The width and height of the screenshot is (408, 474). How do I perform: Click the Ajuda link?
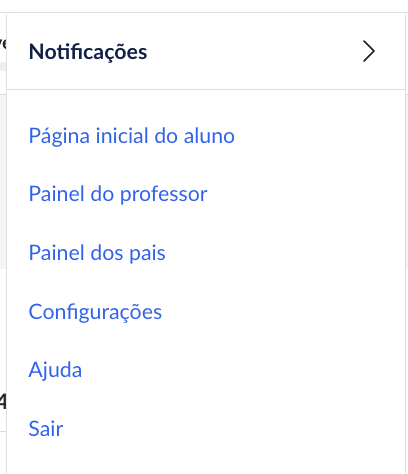pos(55,370)
